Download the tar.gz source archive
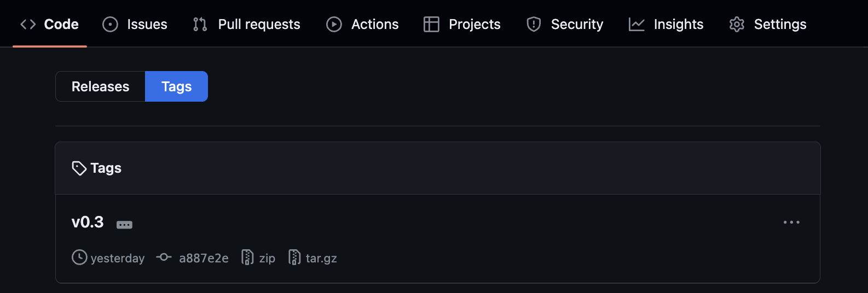Viewport: 868px width, 293px height. [321, 258]
